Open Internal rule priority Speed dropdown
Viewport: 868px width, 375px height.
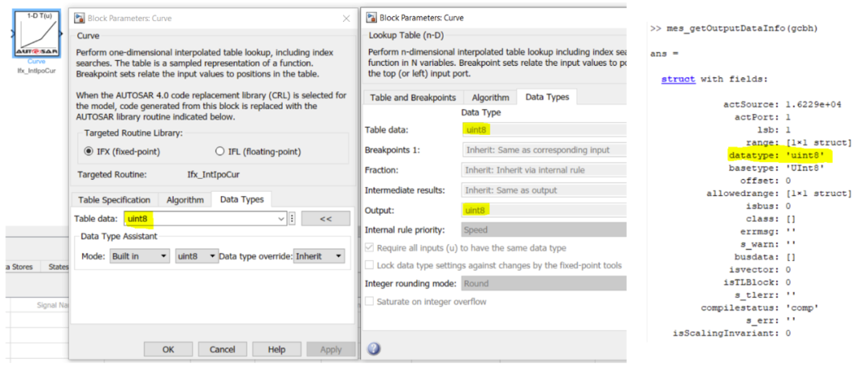point(543,230)
